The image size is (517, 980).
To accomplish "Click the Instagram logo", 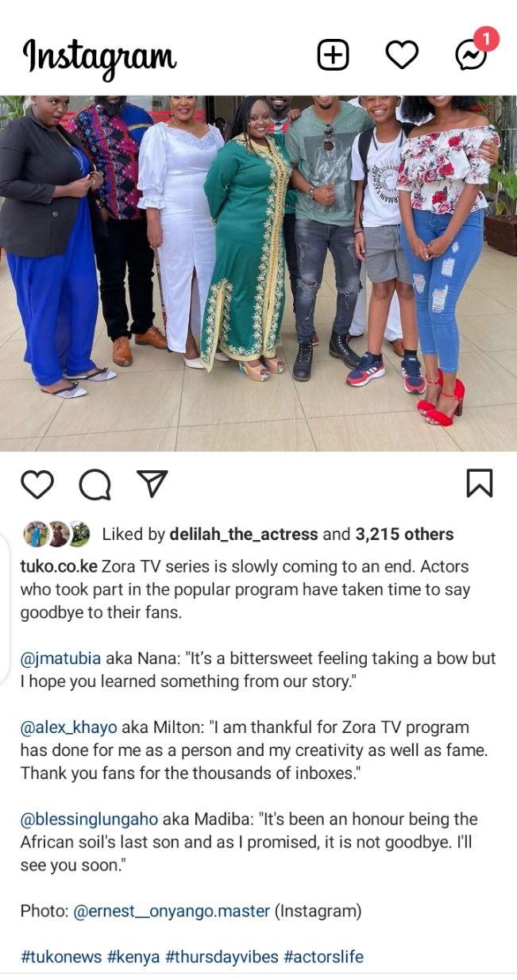I will pyautogui.click(x=99, y=56).
